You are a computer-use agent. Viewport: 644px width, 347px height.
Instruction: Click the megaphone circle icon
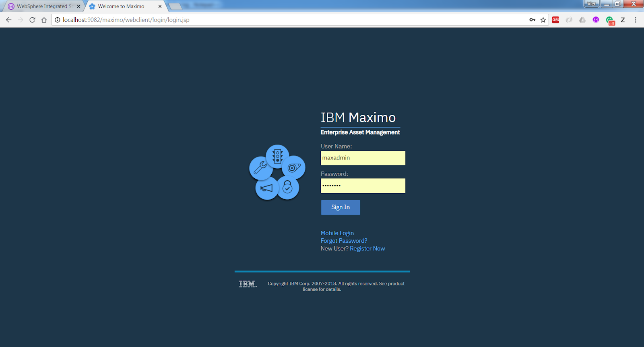pyautogui.click(x=267, y=188)
